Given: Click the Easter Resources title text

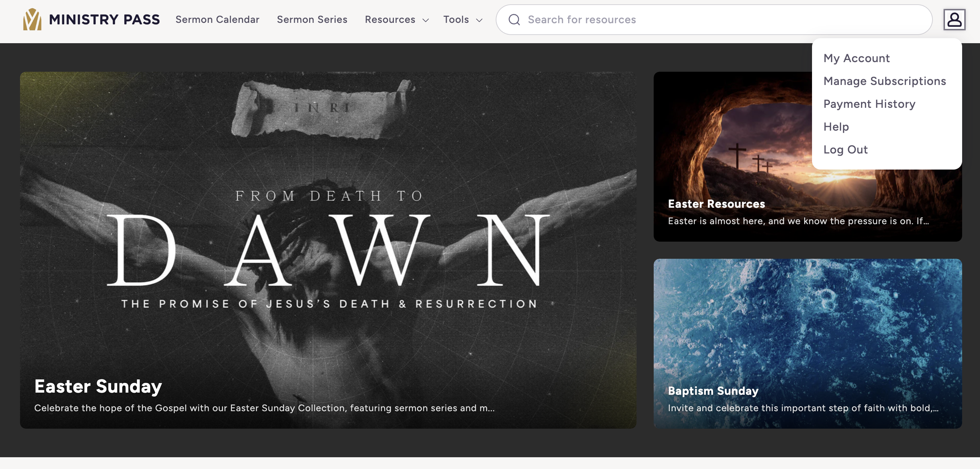Looking at the screenshot, I should (716, 204).
